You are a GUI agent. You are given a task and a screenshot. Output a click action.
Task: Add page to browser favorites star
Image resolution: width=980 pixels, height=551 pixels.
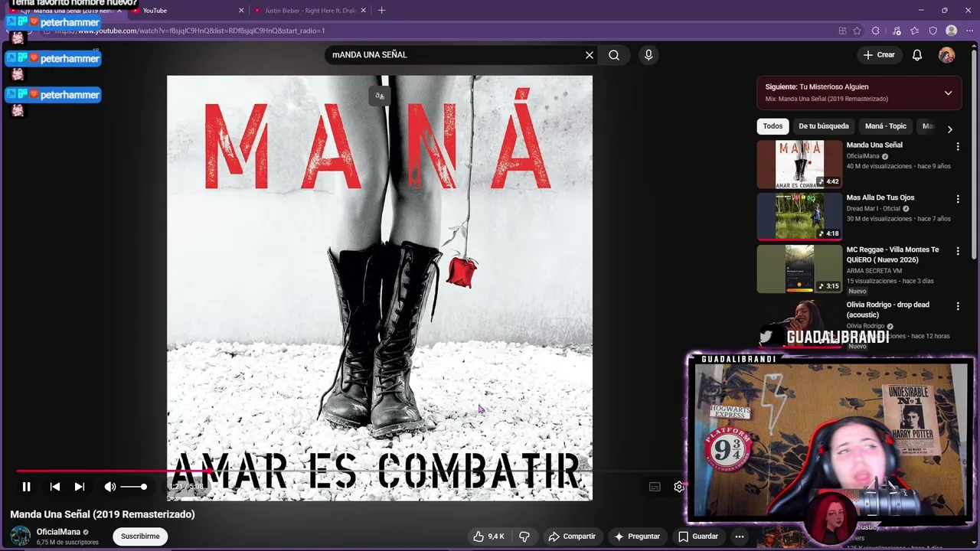point(857,31)
